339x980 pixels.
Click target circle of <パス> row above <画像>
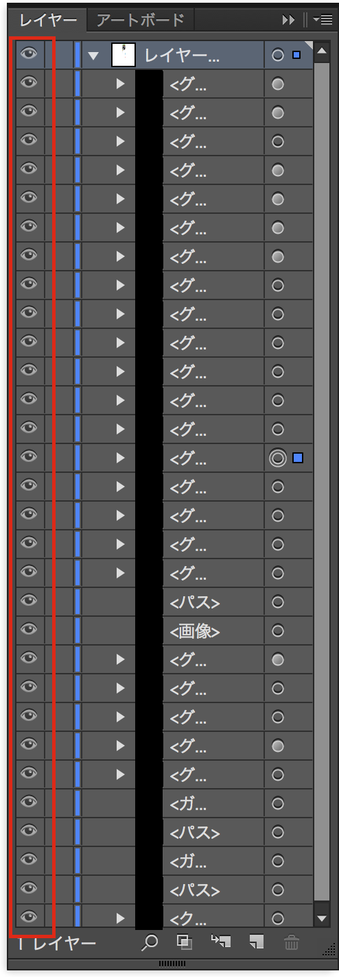point(277,602)
